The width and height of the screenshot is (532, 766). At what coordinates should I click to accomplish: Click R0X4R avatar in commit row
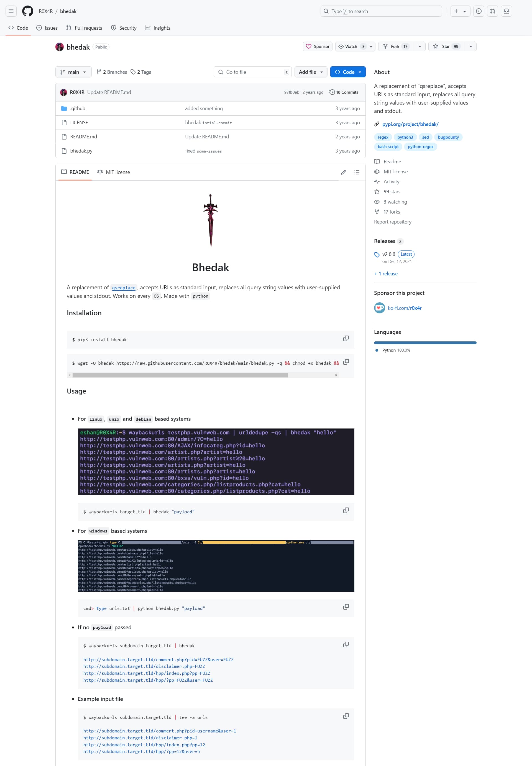pyautogui.click(x=63, y=92)
